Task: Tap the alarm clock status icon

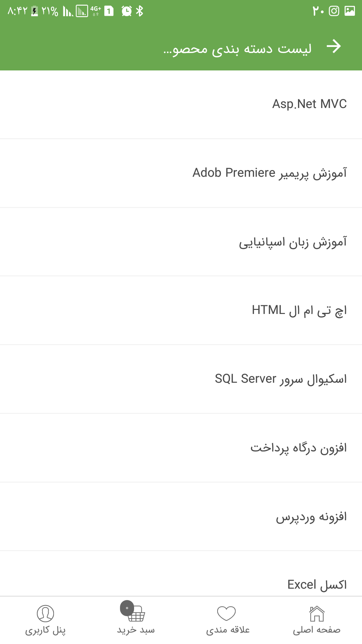Action: tap(126, 11)
